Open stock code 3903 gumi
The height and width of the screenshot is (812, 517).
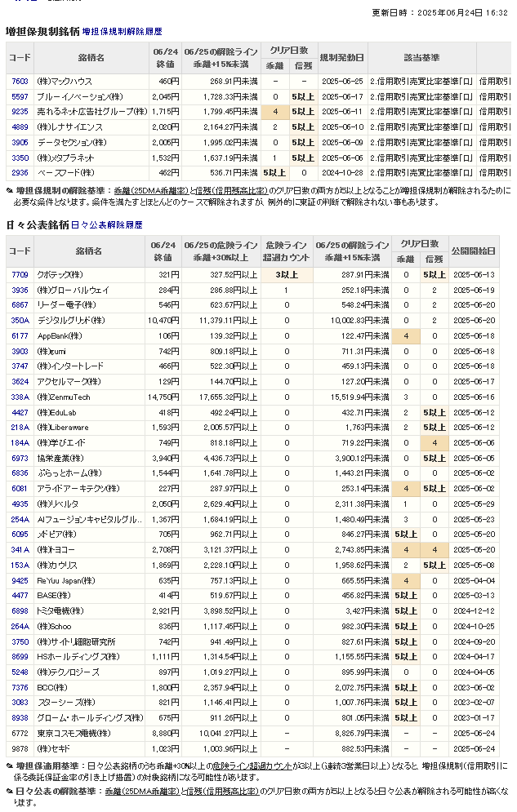(20, 351)
